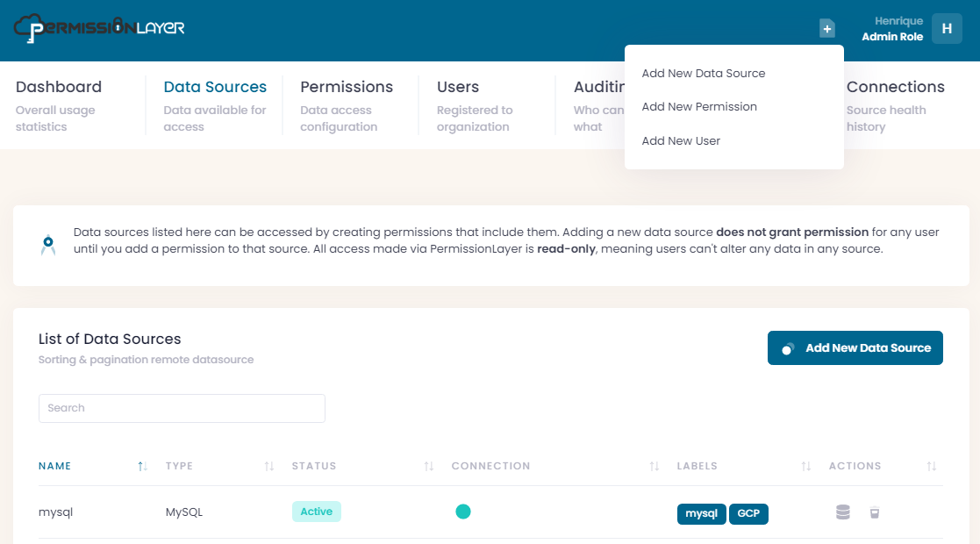Image resolution: width=980 pixels, height=544 pixels.
Task: Click the rocket icon in info banner
Action: coord(48,244)
